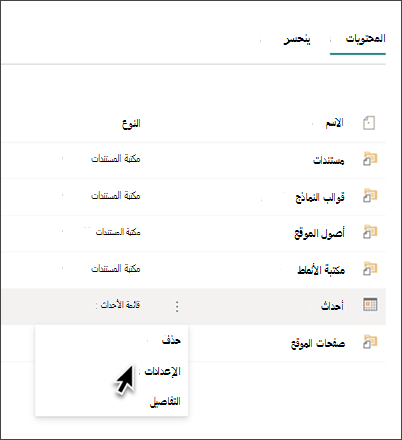Click the file type icon in header row
402x440 pixels.
click(369, 123)
